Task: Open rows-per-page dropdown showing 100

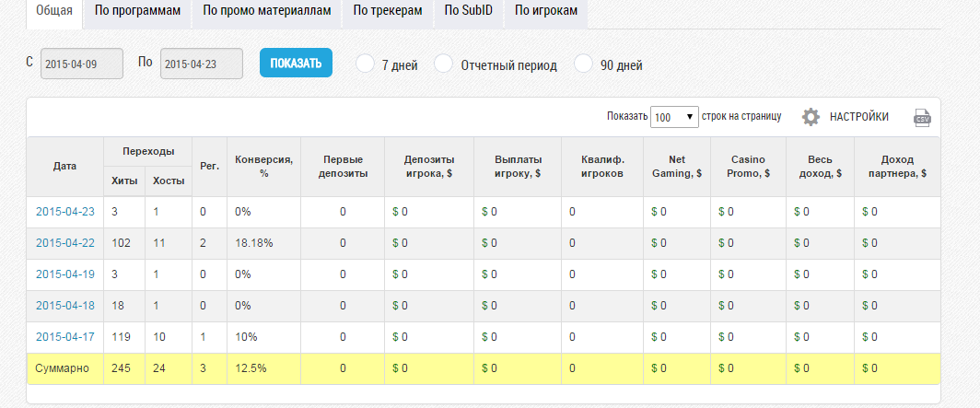Action: click(673, 117)
